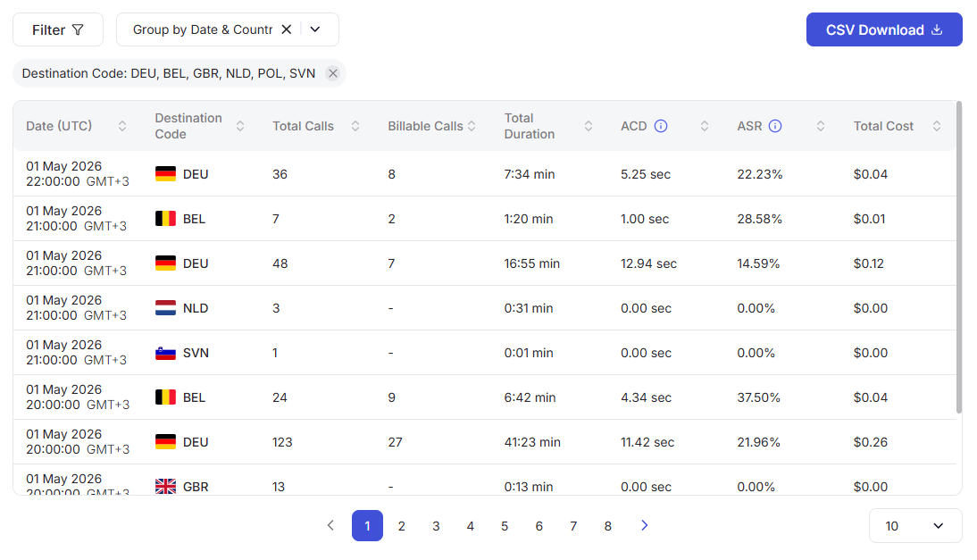Show ACD info tooltip icon
This screenshot has width=977, height=560.
pyautogui.click(x=661, y=126)
